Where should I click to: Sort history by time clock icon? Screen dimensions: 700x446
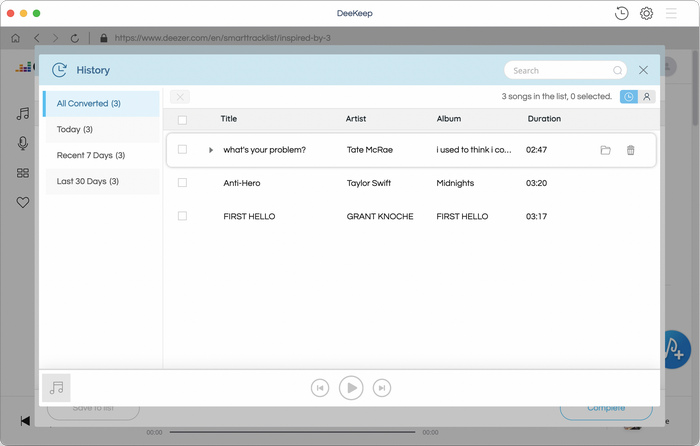pyautogui.click(x=629, y=96)
